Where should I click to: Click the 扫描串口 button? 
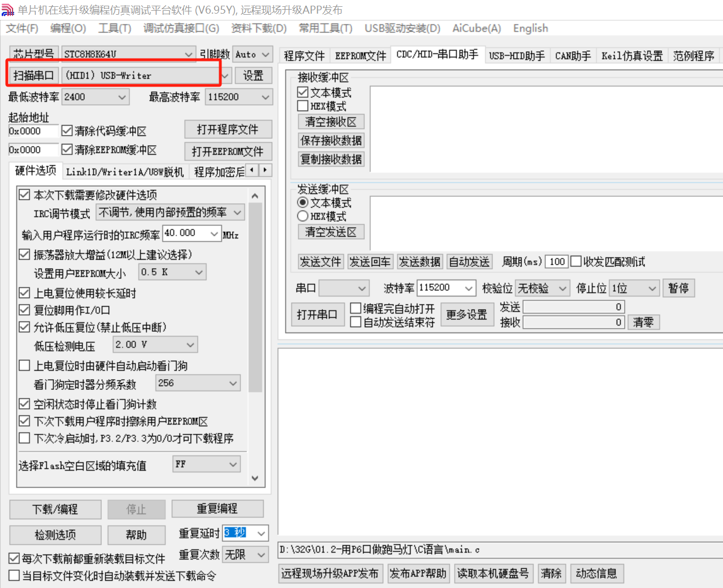[34, 75]
